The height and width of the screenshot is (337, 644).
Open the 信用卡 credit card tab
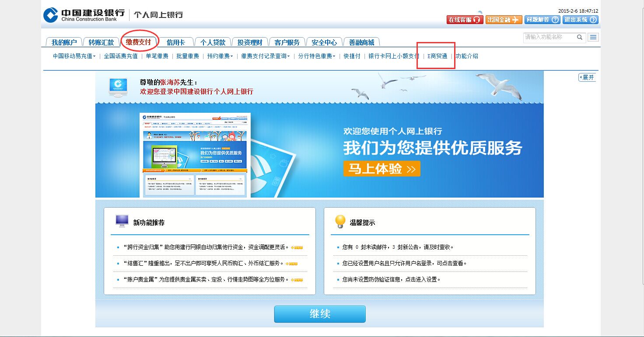tap(175, 42)
